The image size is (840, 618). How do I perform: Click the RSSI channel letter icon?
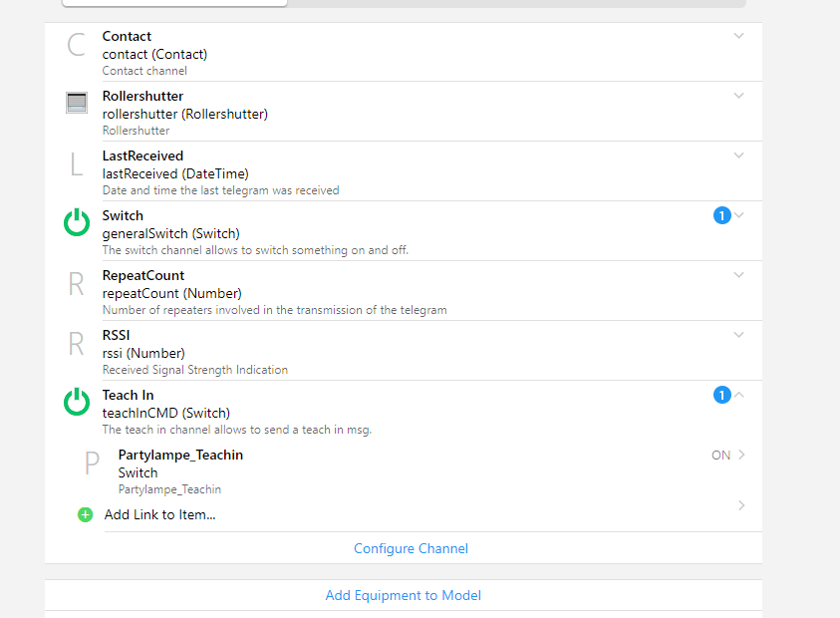[x=77, y=344]
